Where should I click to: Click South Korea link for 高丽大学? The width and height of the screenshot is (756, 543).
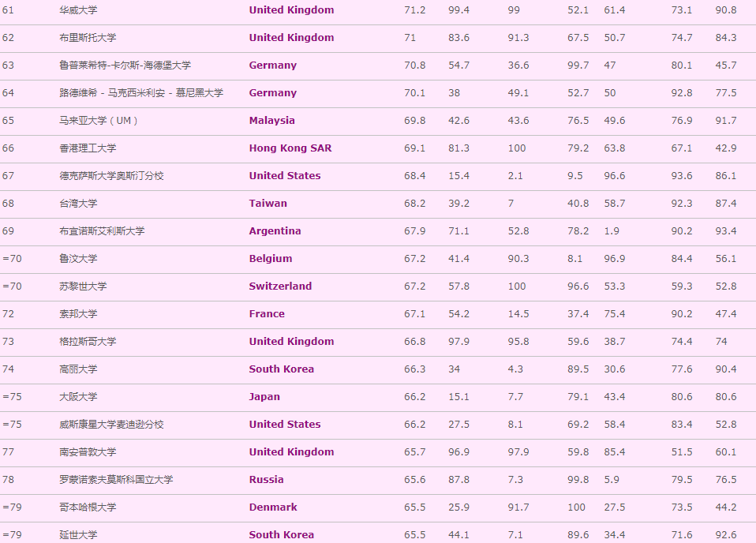click(282, 369)
